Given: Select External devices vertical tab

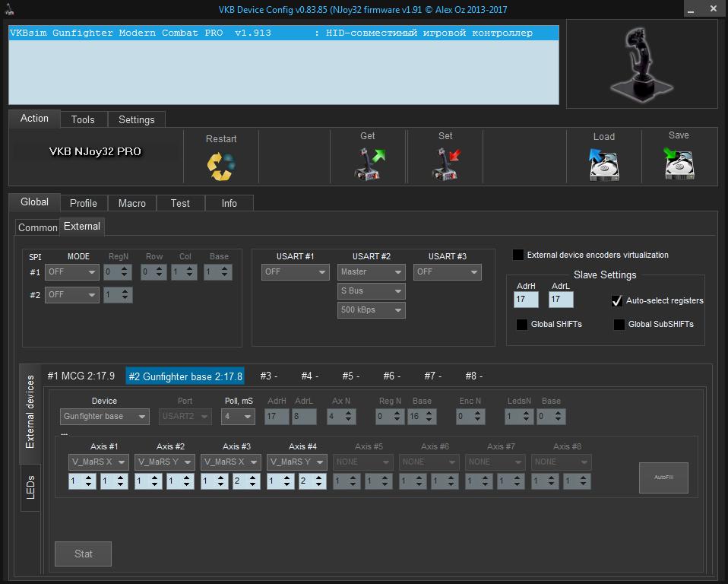Looking at the screenshot, I should pyautogui.click(x=30, y=412).
